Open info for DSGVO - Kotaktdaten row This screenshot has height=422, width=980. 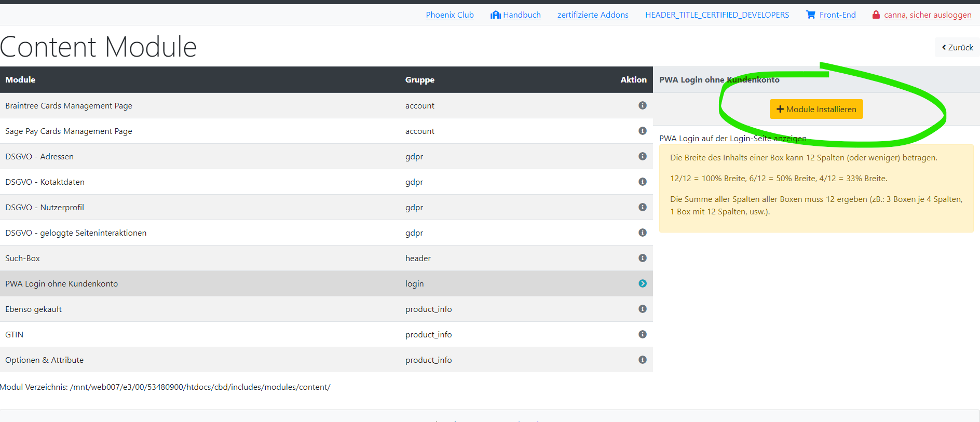643,182
